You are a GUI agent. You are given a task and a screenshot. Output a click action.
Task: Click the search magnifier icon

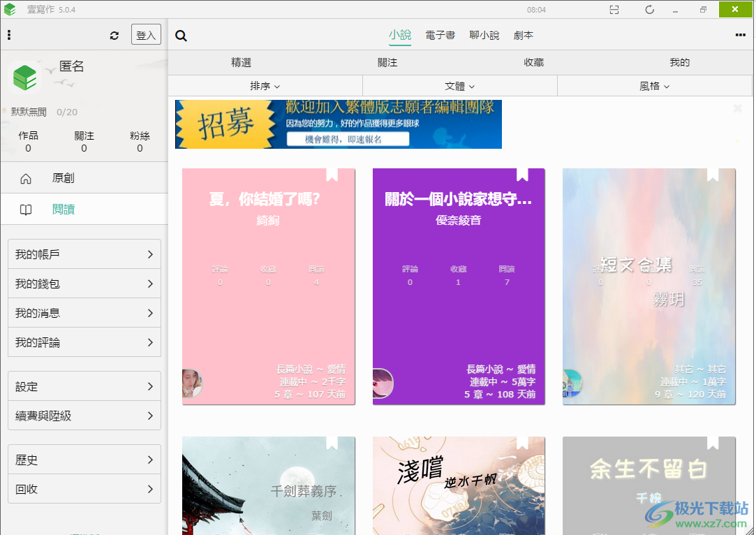(181, 36)
